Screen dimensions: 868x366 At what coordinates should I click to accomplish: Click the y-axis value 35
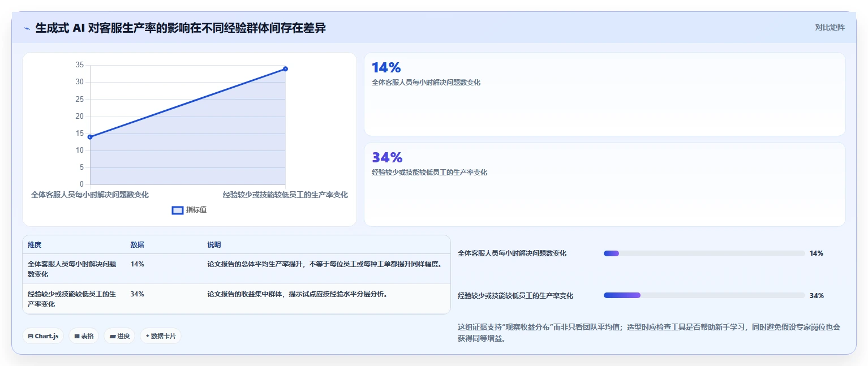79,65
